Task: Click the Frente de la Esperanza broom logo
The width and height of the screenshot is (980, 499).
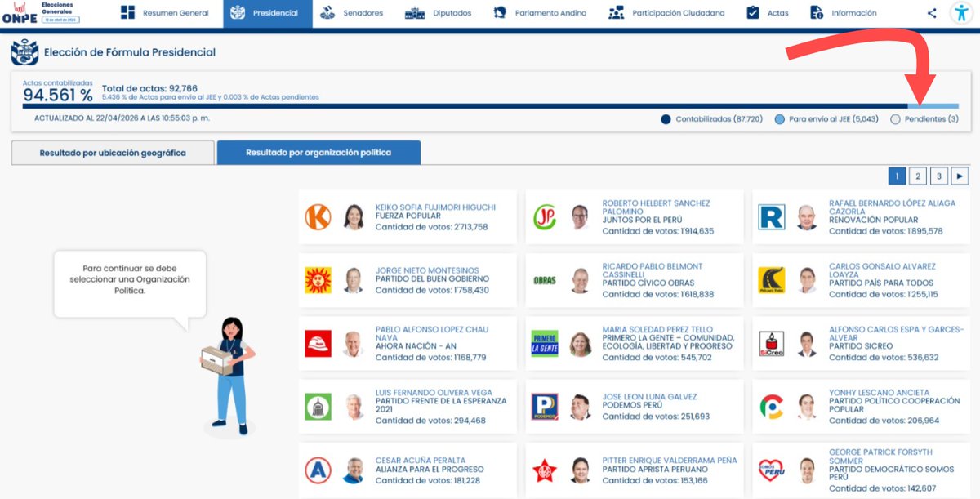Action: 318,407
